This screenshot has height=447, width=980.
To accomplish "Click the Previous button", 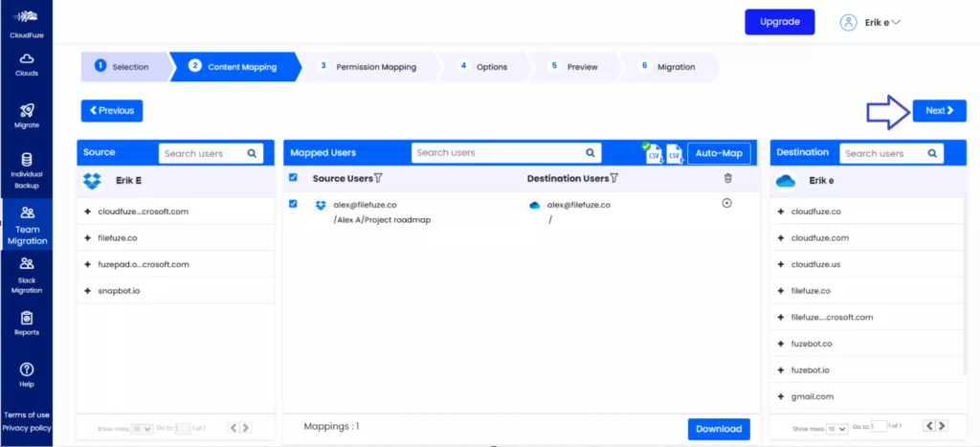I will click(x=112, y=111).
